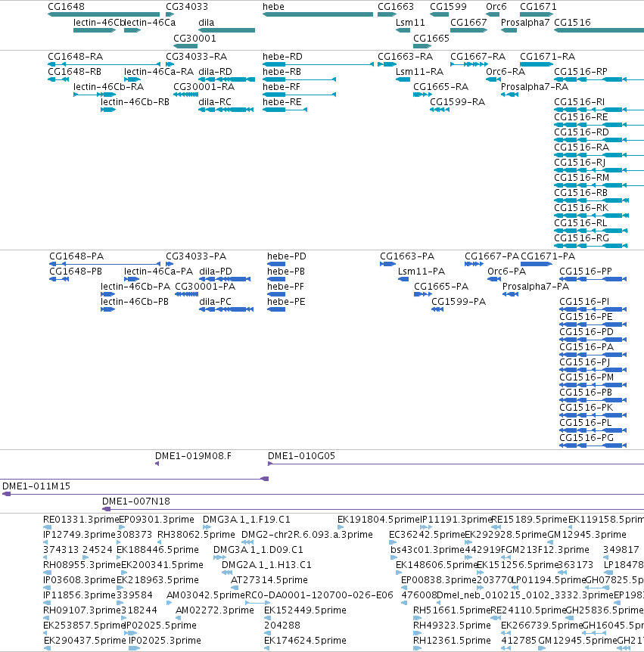Open transcript dila-RC label
The image size is (644, 652).
(215, 102)
